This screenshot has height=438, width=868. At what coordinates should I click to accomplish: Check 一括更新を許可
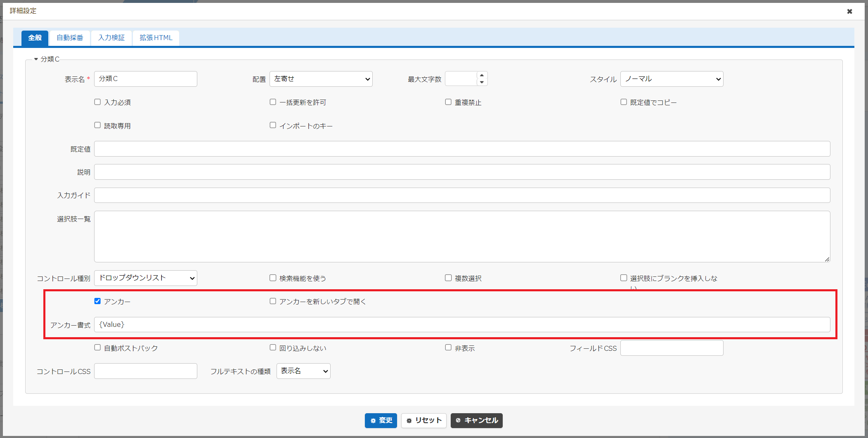point(273,102)
